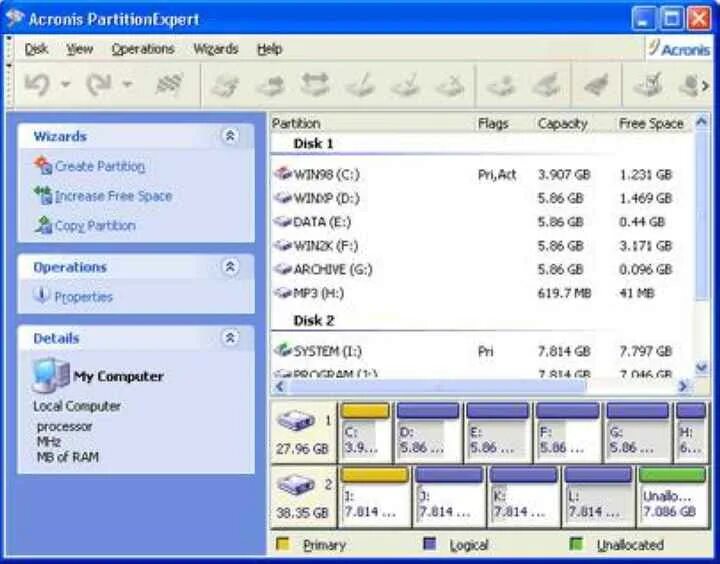Click the Logical purple legend swatch

[429, 544]
